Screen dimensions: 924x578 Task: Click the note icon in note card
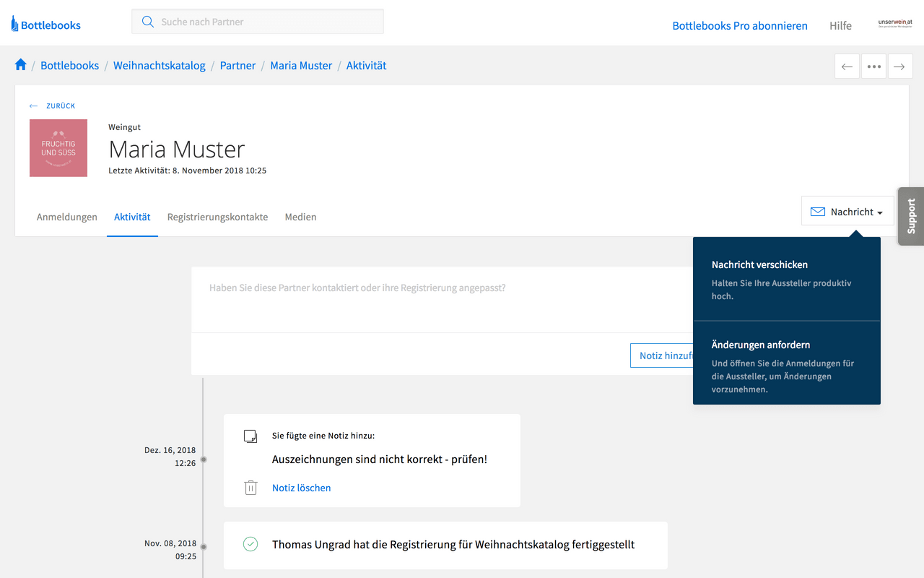[250, 436]
